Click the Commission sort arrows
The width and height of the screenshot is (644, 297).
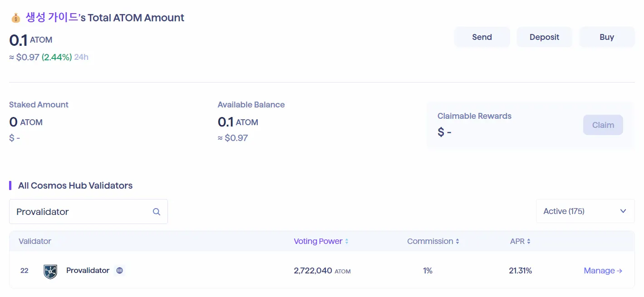(x=457, y=242)
